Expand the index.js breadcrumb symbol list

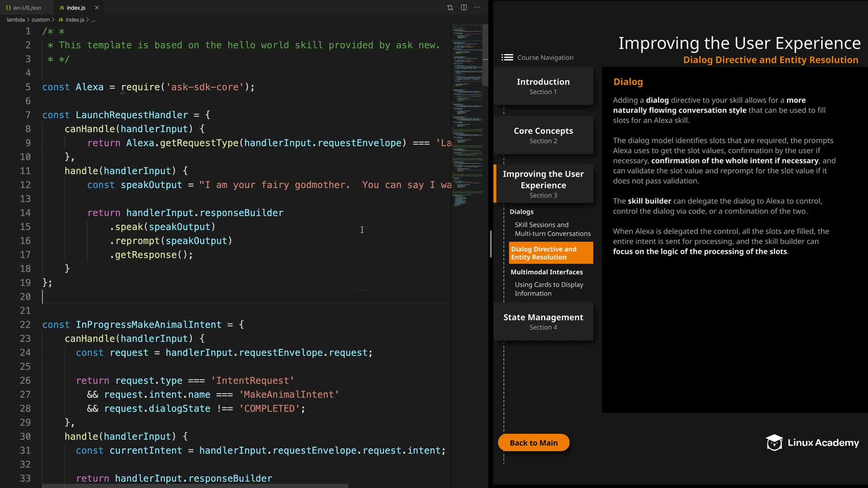[x=93, y=20]
